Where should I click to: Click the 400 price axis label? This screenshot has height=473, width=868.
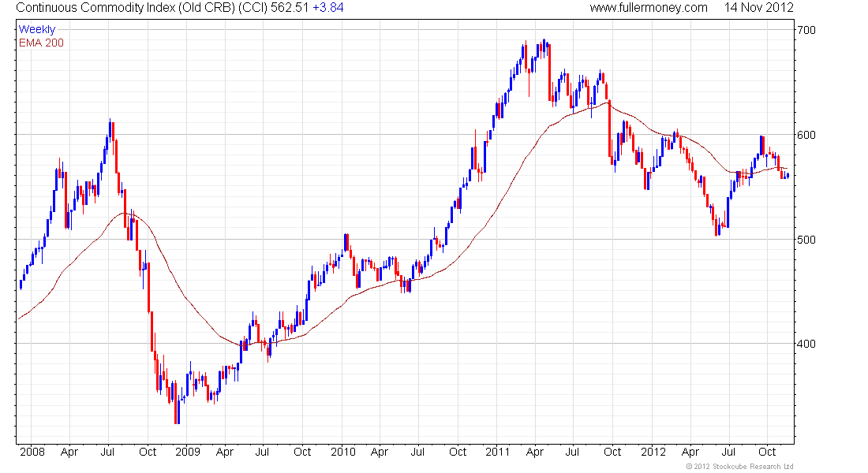pyautogui.click(x=806, y=344)
